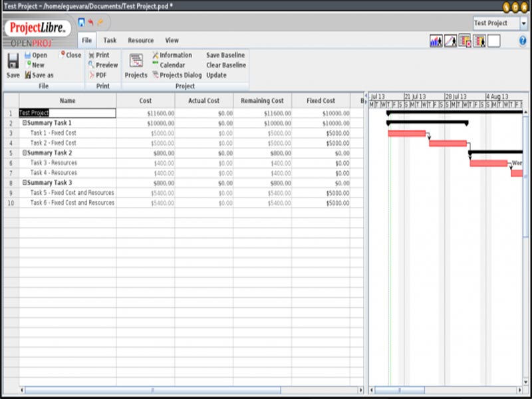Viewport: 532px width, 399px height.
Task: Toggle the Charts sub-view button
Action: (x=451, y=41)
